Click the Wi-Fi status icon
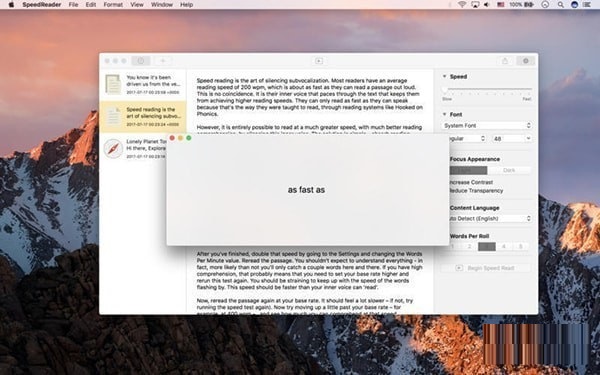The image size is (600, 375). 462,5
